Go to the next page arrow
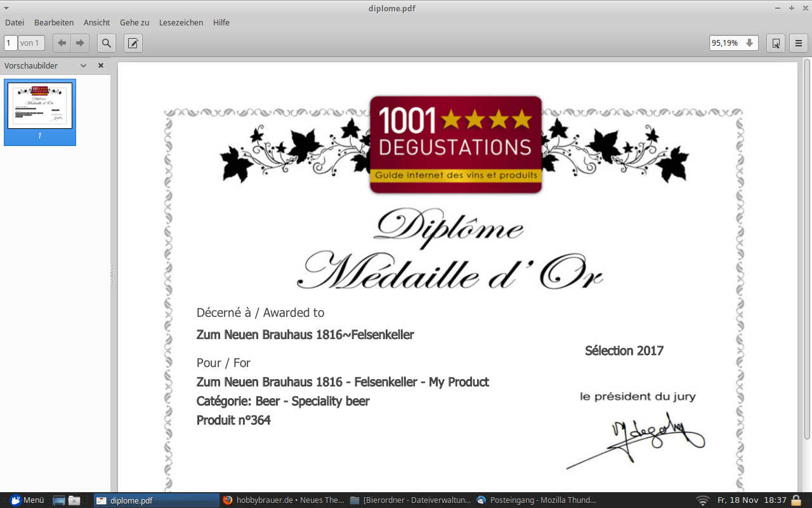This screenshot has width=812, height=508. (x=80, y=43)
